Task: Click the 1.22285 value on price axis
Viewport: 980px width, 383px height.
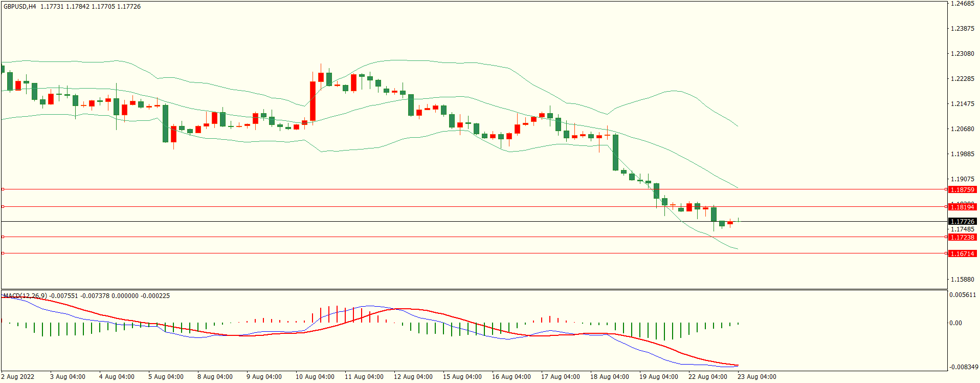Action: (962, 79)
